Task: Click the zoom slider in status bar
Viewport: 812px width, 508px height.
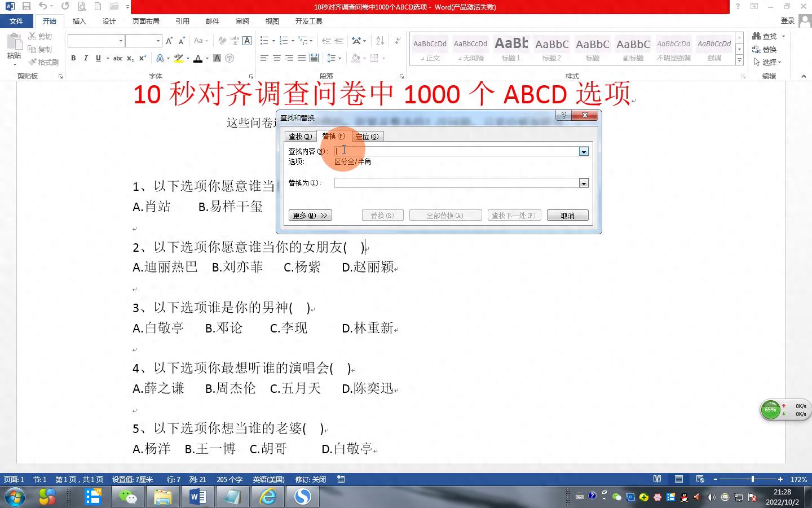Action: click(x=752, y=479)
